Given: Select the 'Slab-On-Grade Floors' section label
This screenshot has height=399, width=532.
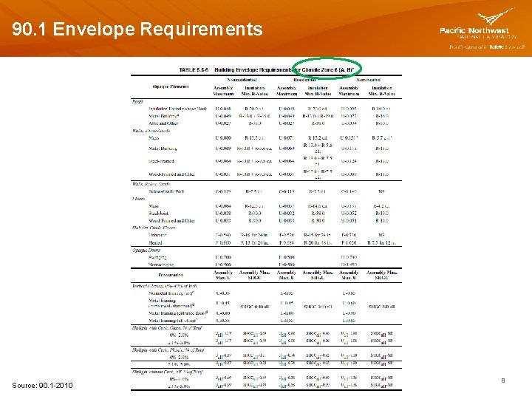Looking at the screenshot, I should click(x=154, y=228).
